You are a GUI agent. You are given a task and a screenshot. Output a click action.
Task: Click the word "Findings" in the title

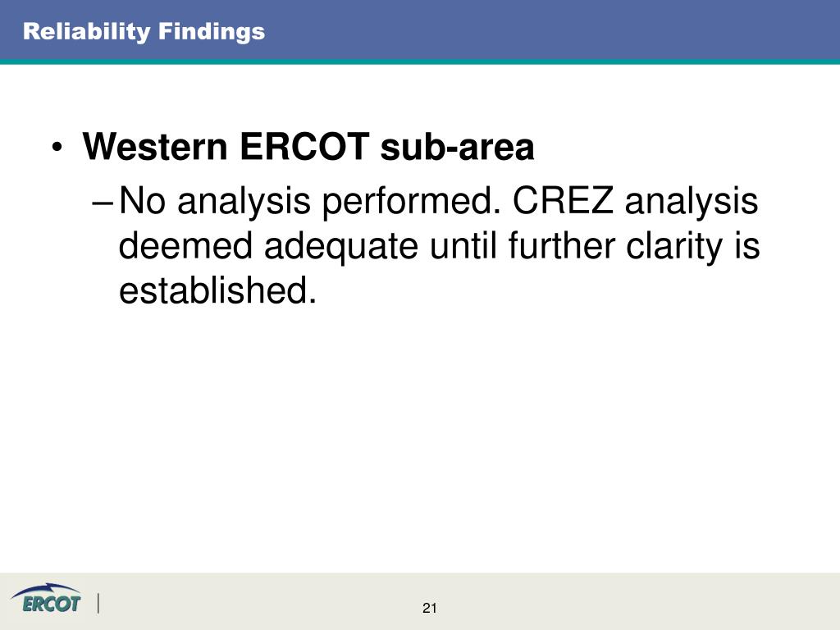pos(212,33)
